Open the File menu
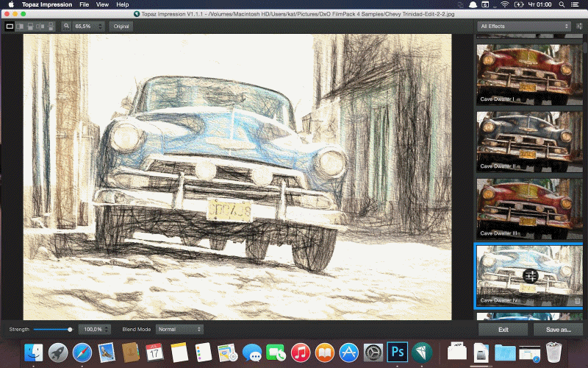 click(84, 4)
